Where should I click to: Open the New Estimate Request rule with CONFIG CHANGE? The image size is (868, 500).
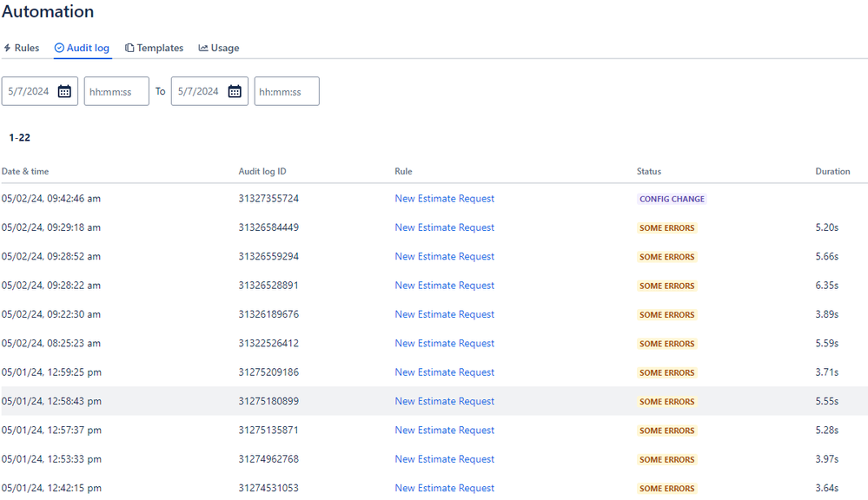coord(444,198)
